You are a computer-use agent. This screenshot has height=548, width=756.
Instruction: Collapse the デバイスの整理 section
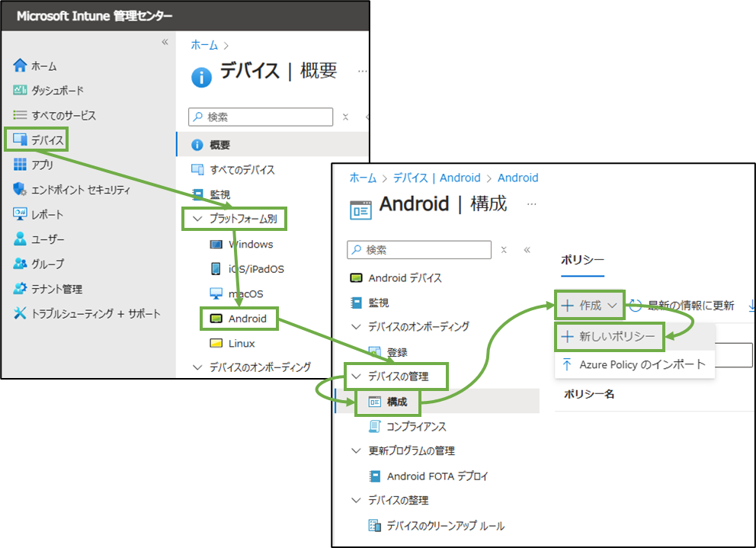tap(356, 500)
